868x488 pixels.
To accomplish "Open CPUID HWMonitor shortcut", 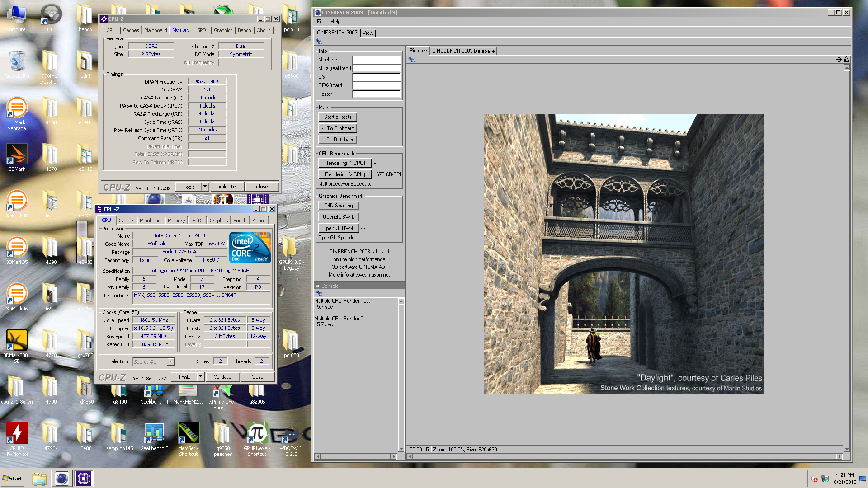I will click(x=17, y=439).
